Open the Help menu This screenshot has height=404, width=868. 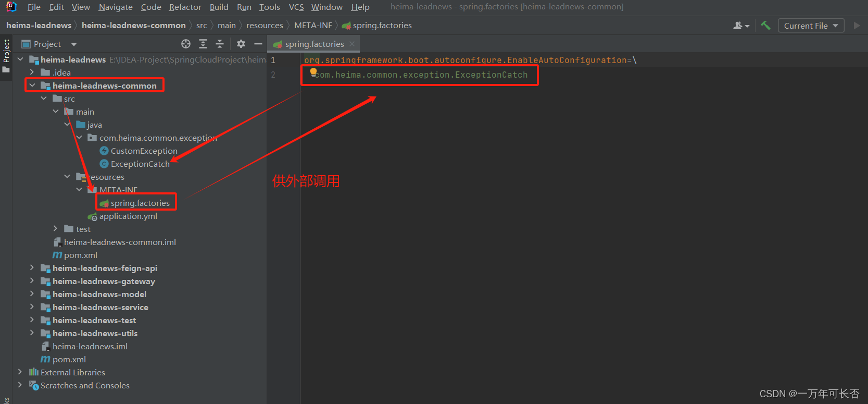coord(360,7)
